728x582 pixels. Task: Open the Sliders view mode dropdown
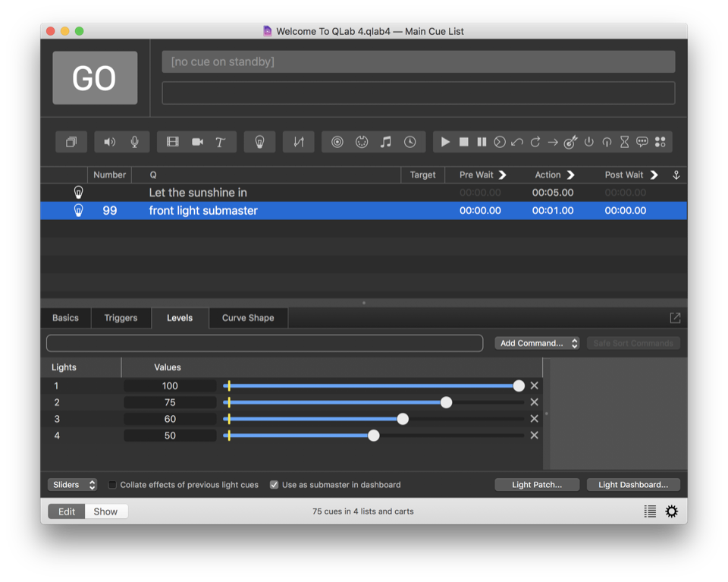tap(72, 485)
